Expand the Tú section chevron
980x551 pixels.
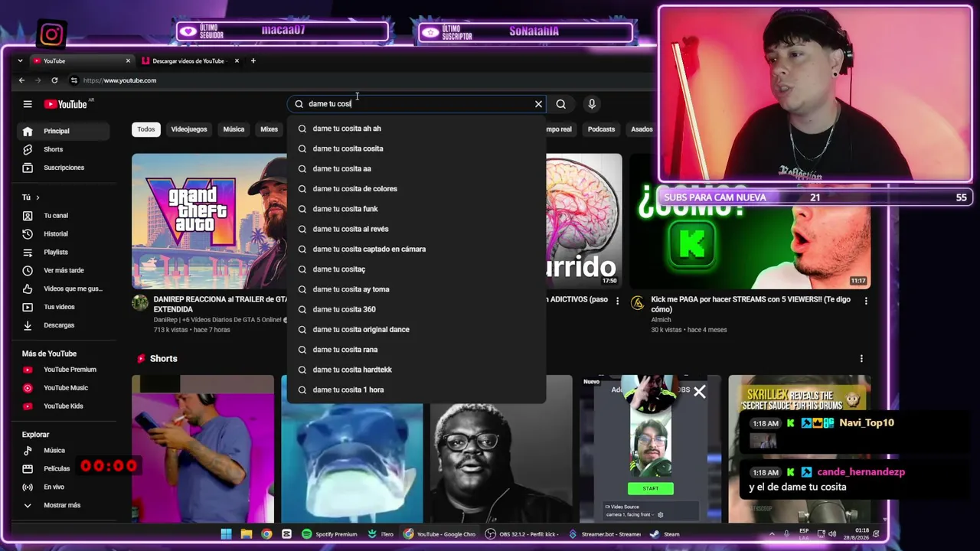(x=38, y=197)
